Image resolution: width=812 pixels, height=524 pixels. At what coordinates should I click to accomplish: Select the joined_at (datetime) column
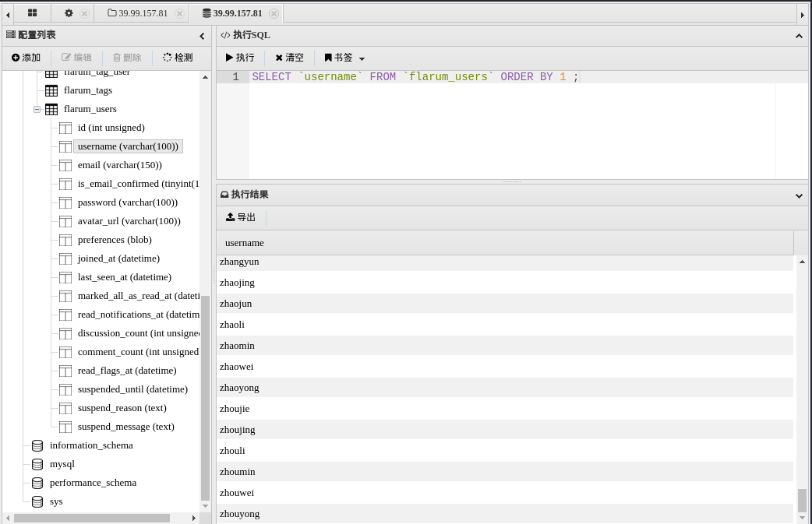118,258
